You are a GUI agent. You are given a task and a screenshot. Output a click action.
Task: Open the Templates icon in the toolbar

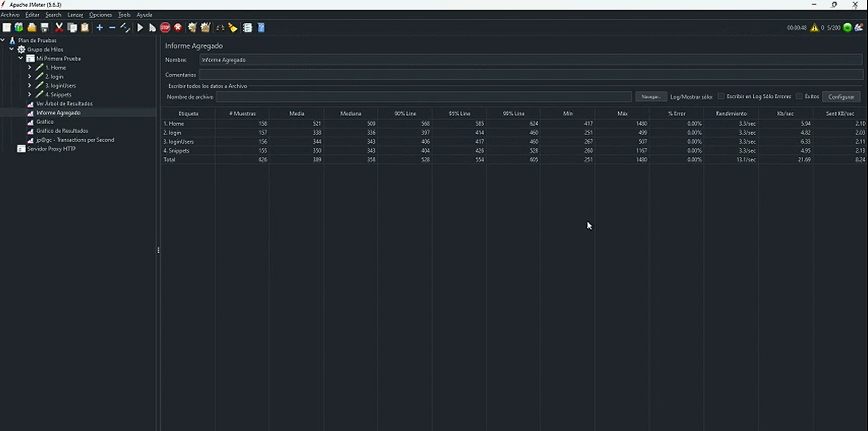point(19,28)
